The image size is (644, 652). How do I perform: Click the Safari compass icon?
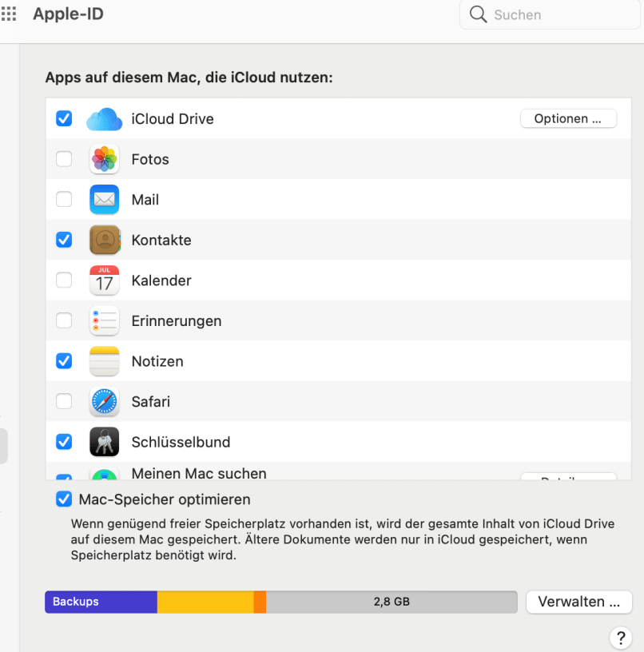[105, 402]
